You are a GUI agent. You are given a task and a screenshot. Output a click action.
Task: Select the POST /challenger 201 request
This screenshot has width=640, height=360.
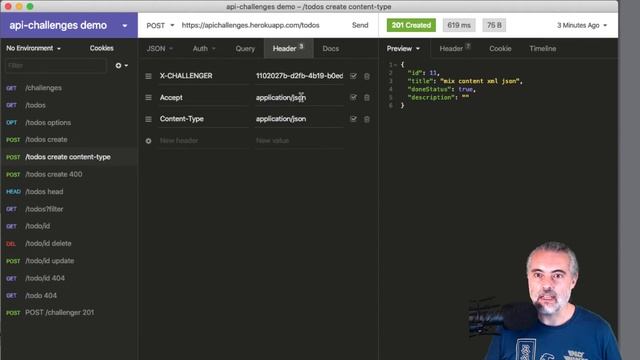(x=69, y=313)
